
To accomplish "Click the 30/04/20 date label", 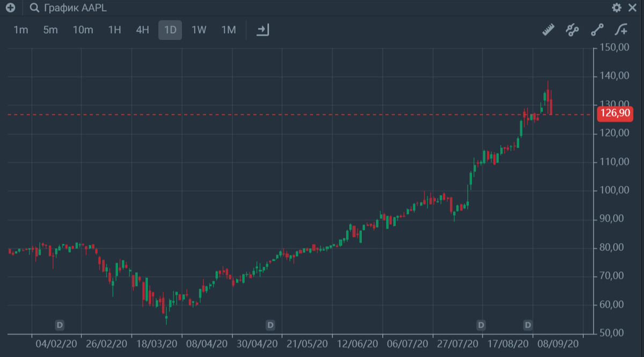I will 258,343.
